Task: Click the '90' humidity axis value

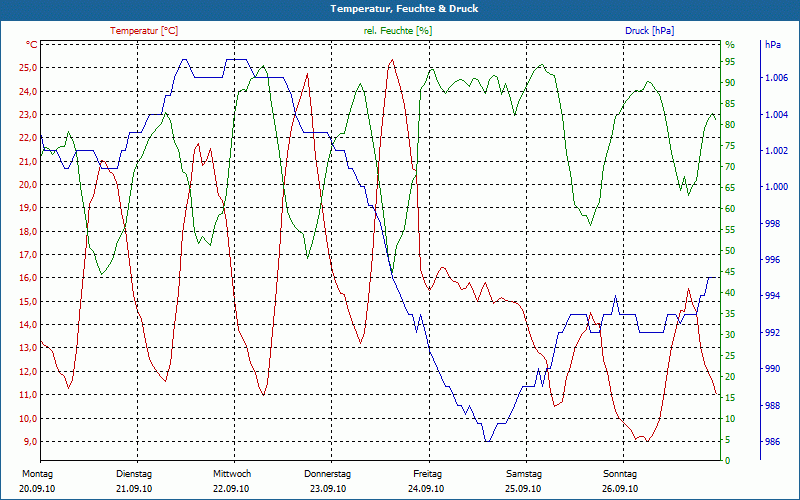Action: click(x=730, y=83)
